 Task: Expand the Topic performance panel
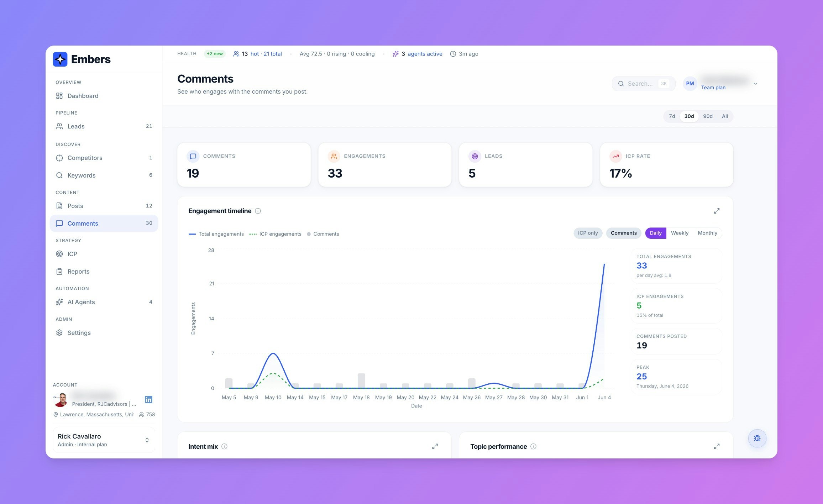[717, 446]
